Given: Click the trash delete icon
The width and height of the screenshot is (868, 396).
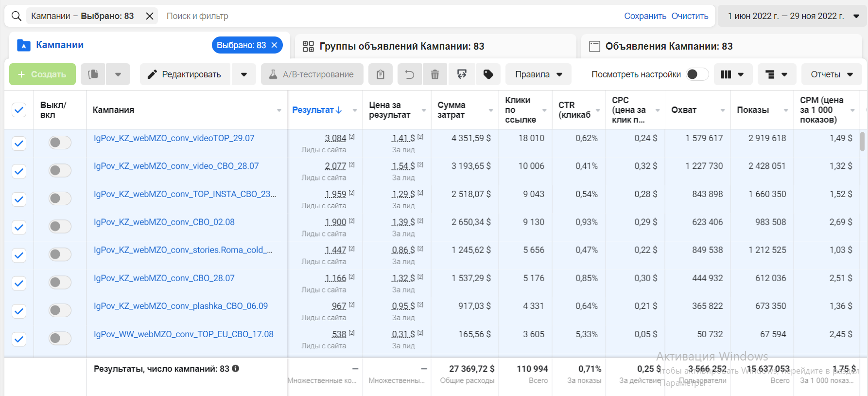Looking at the screenshot, I should click(435, 74).
